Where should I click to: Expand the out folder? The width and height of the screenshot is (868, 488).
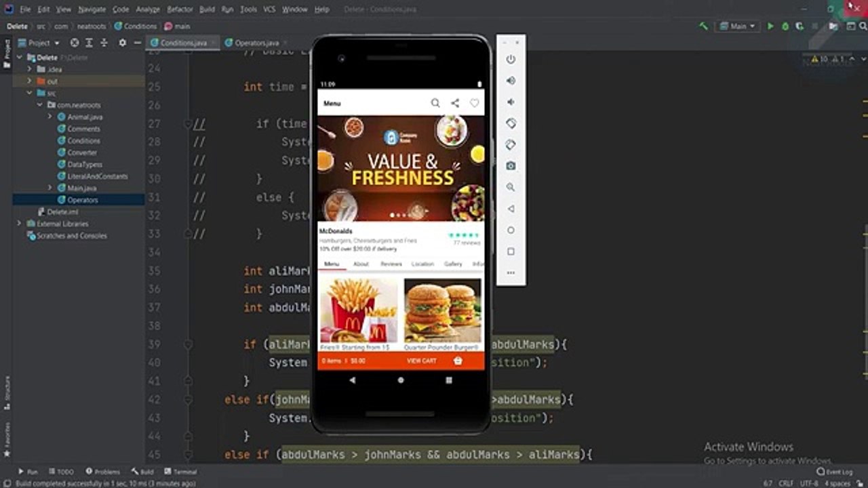click(29, 81)
